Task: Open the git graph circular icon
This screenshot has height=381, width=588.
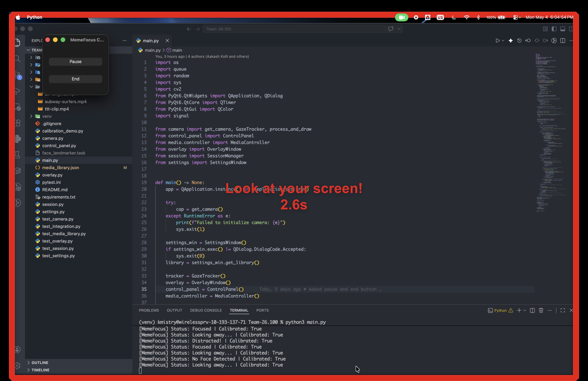Action: pos(554,41)
